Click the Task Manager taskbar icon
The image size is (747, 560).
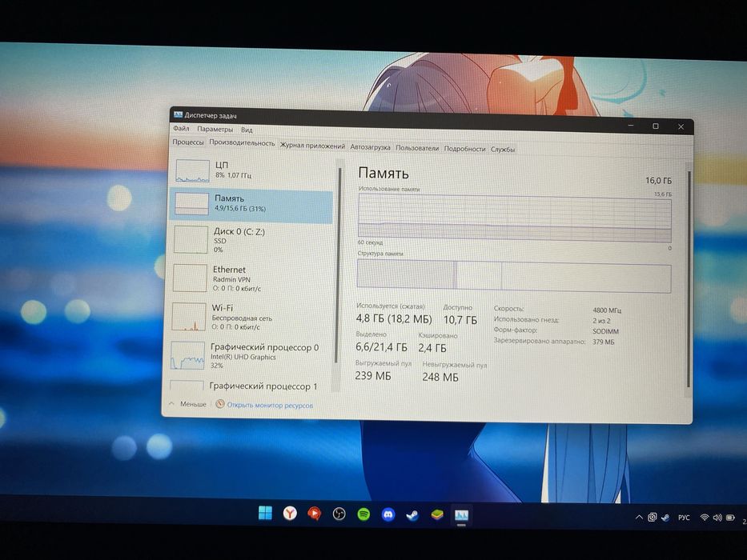click(x=461, y=516)
